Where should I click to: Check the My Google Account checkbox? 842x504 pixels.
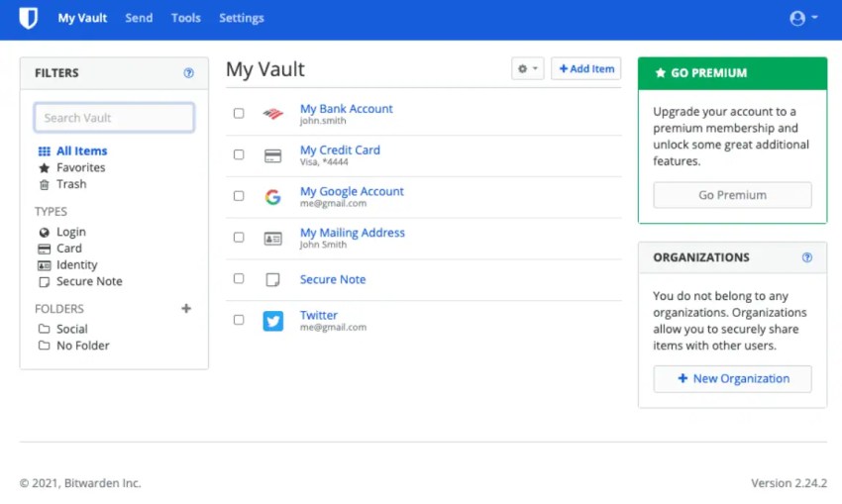click(239, 196)
